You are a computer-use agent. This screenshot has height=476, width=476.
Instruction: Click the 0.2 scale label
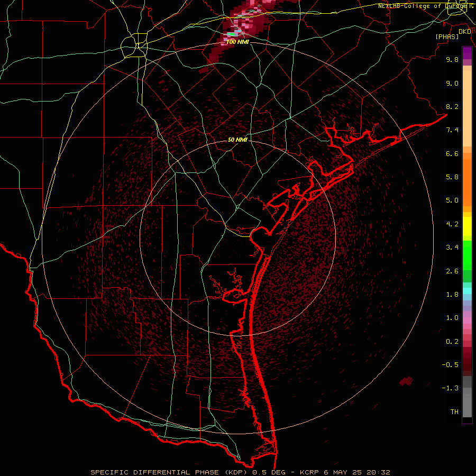(x=452, y=342)
